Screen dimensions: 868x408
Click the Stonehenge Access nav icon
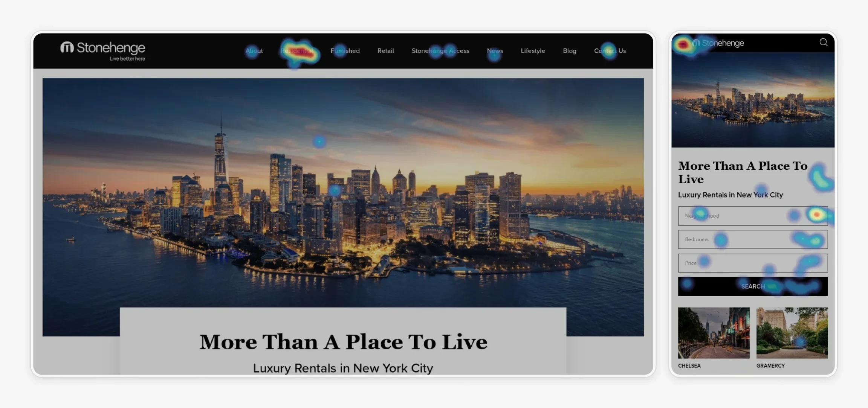441,50
